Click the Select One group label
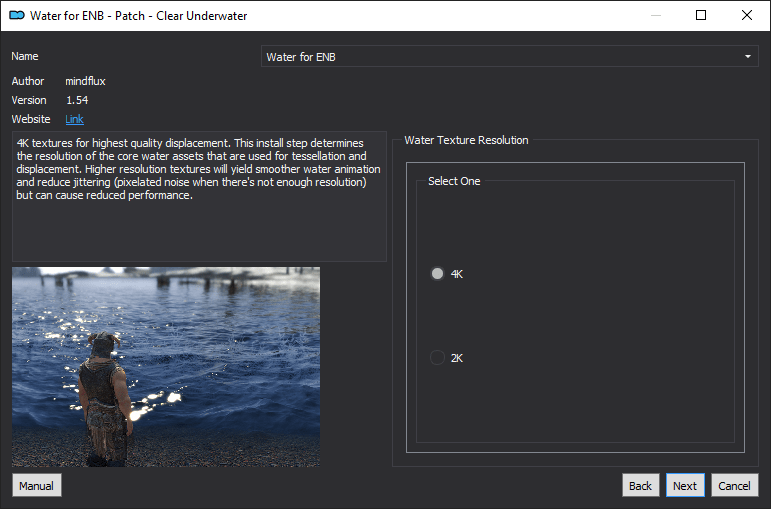 [454, 181]
